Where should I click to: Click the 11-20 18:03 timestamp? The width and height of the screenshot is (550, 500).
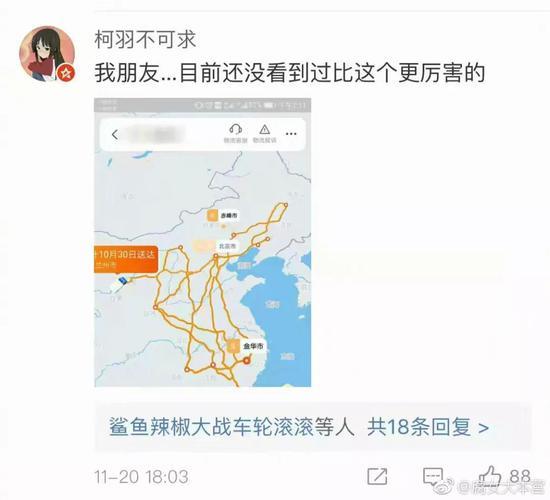141,476
